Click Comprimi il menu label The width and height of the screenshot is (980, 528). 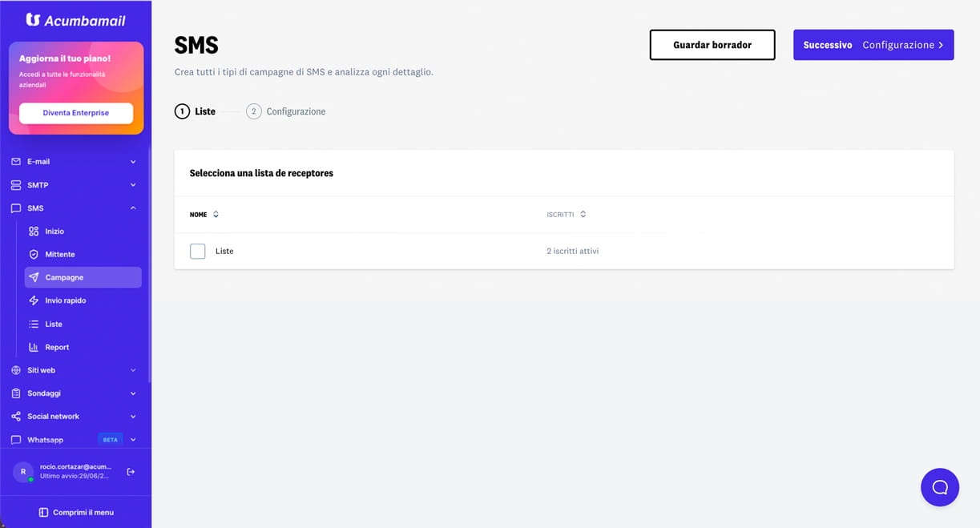[83, 513]
